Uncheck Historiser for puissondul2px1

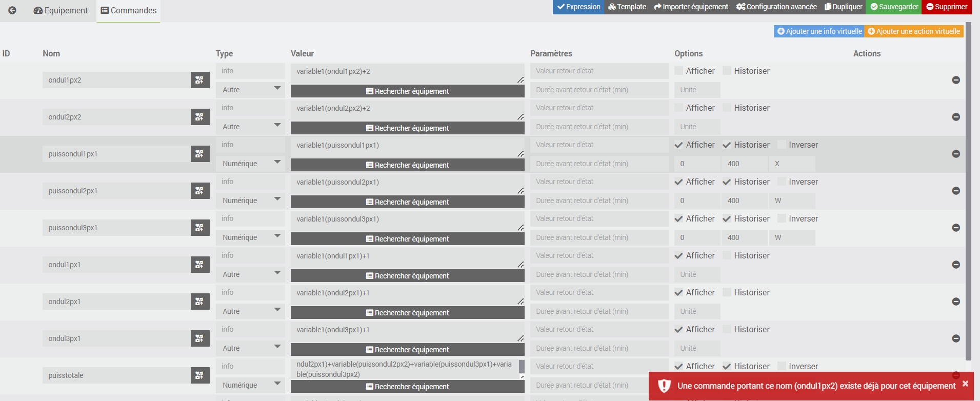click(727, 182)
